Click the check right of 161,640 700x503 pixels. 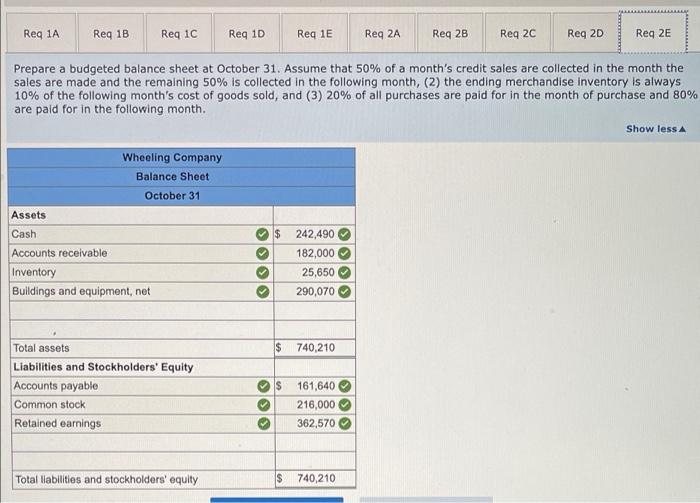[345, 386]
